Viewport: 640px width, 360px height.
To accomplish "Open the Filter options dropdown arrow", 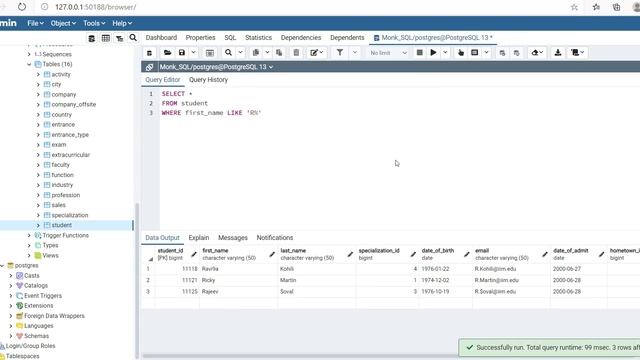I will (355, 53).
